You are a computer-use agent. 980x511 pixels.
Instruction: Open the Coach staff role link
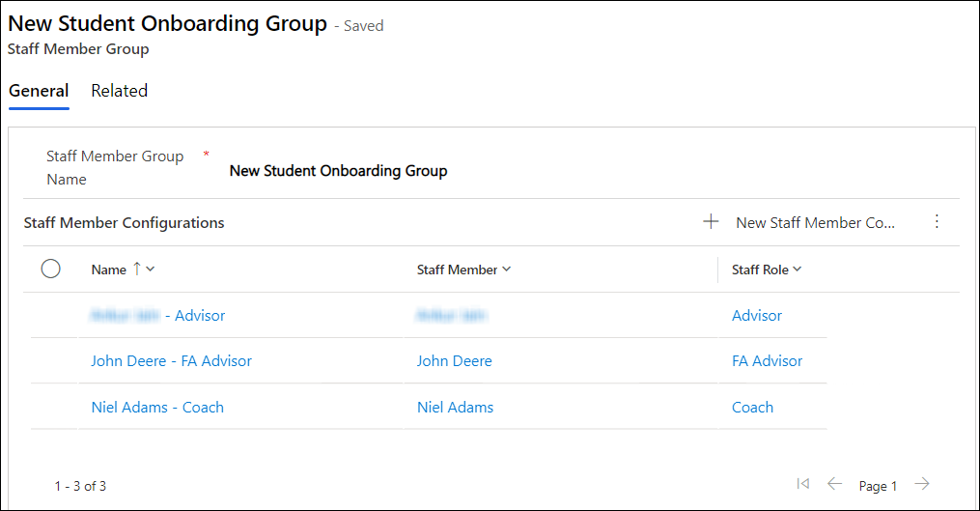click(752, 408)
